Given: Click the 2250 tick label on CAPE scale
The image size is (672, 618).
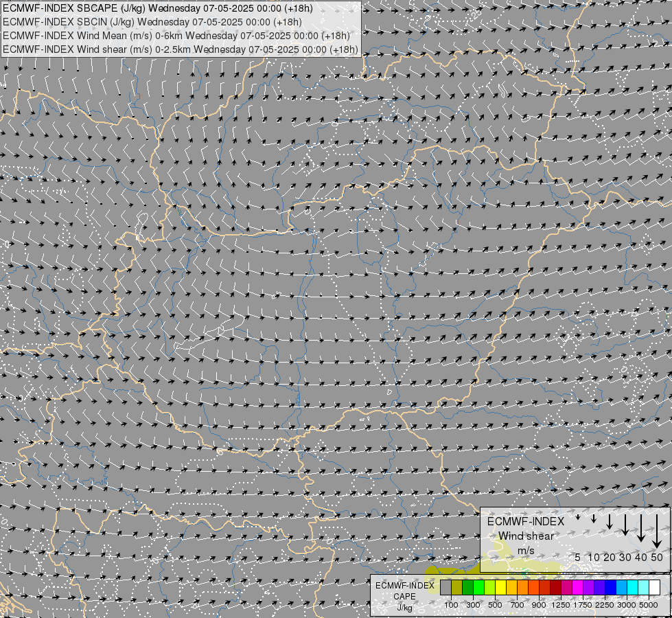Looking at the screenshot, I should pyautogui.click(x=604, y=605).
